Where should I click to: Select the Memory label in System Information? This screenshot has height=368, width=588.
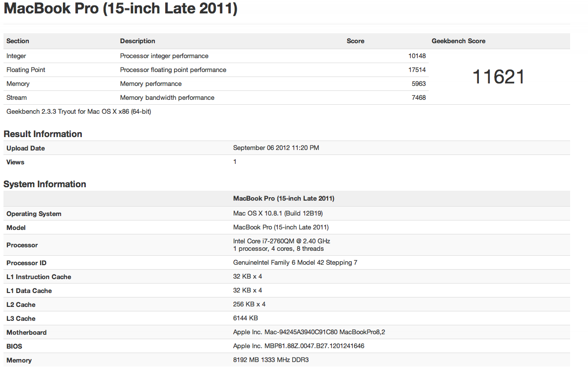click(19, 361)
